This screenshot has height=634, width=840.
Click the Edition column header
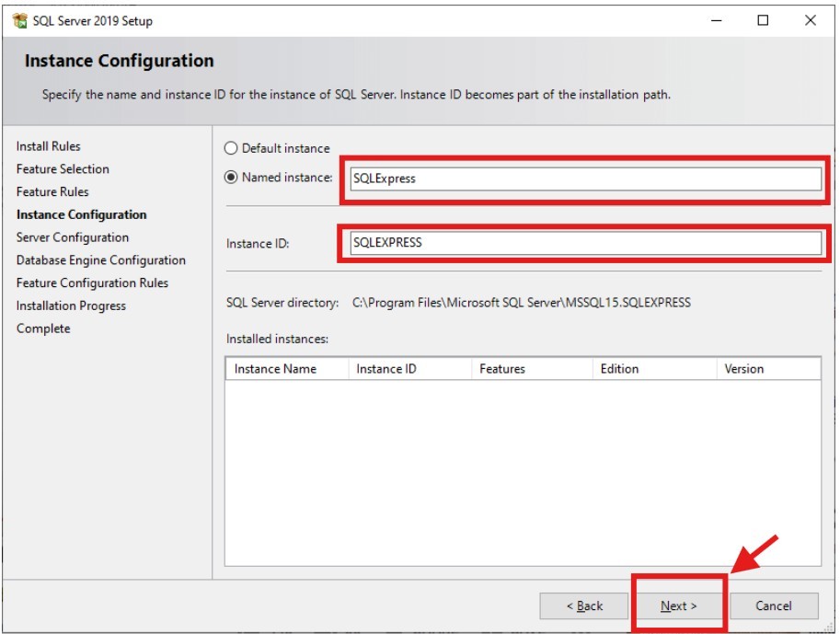pyautogui.click(x=619, y=369)
